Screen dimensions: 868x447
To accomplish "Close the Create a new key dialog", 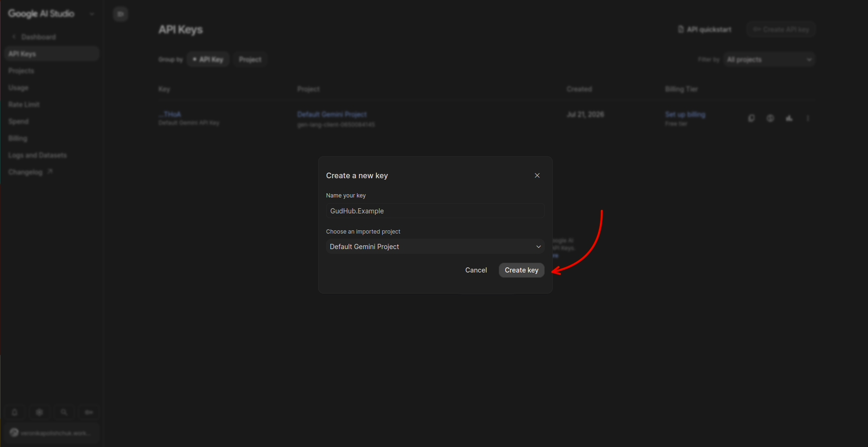I will click(537, 175).
